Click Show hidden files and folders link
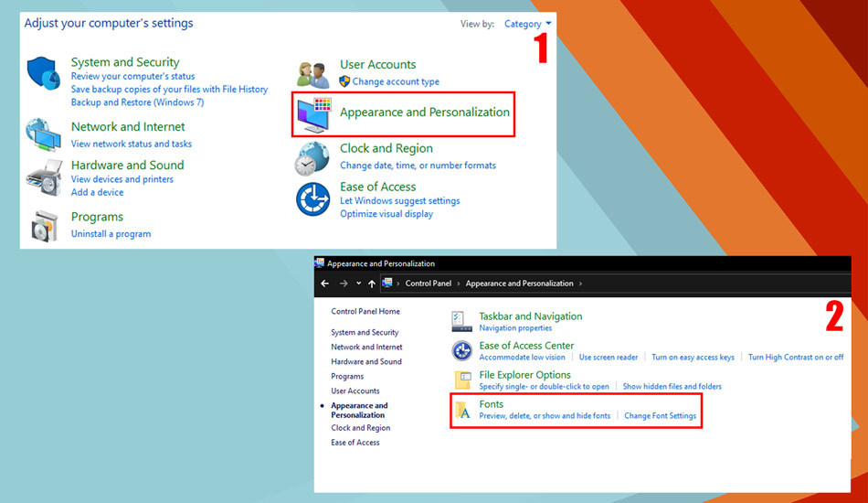The width and height of the screenshot is (868, 503). (x=672, y=387)
